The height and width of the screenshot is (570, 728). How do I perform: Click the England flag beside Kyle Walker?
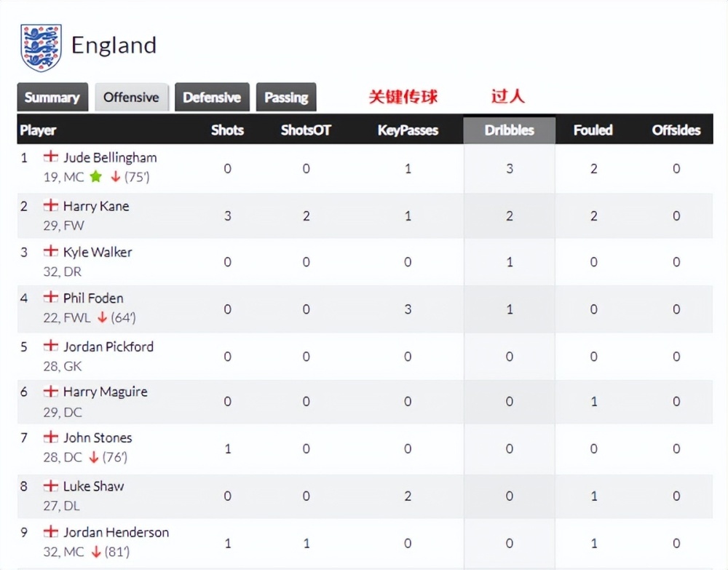click(51, 251)
